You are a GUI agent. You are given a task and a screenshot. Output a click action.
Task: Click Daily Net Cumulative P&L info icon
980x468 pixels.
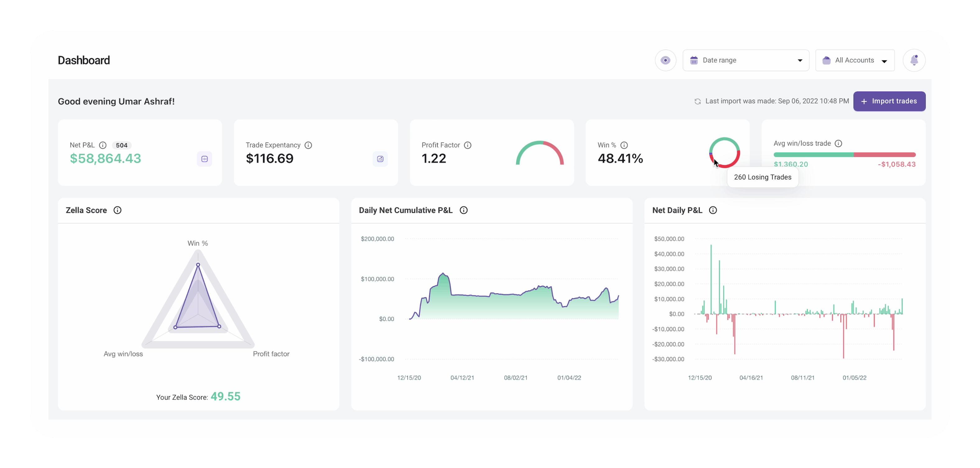464,210
